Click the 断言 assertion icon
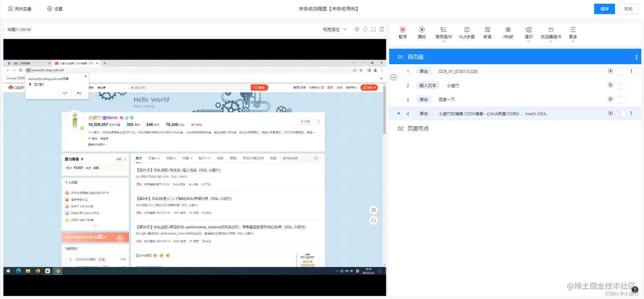The image size is (644, 299). click(487, 30)
